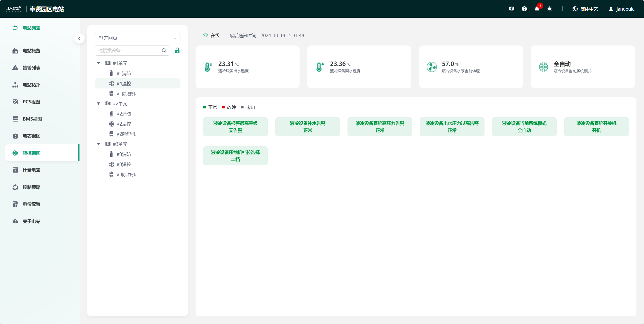Click the 液冷设备补水告警 status card
This screenshot has height=324, width=644.
[x=307, y=127]
